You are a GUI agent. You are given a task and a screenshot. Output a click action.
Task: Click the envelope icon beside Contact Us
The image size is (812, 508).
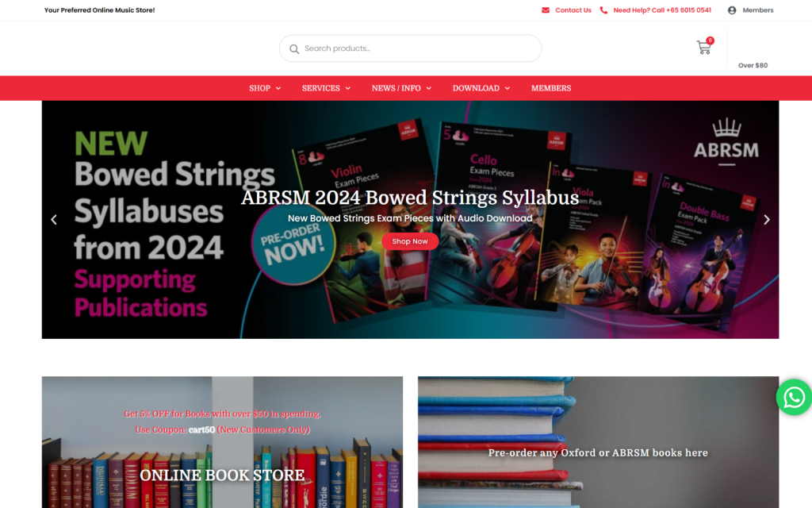[546, 10]
